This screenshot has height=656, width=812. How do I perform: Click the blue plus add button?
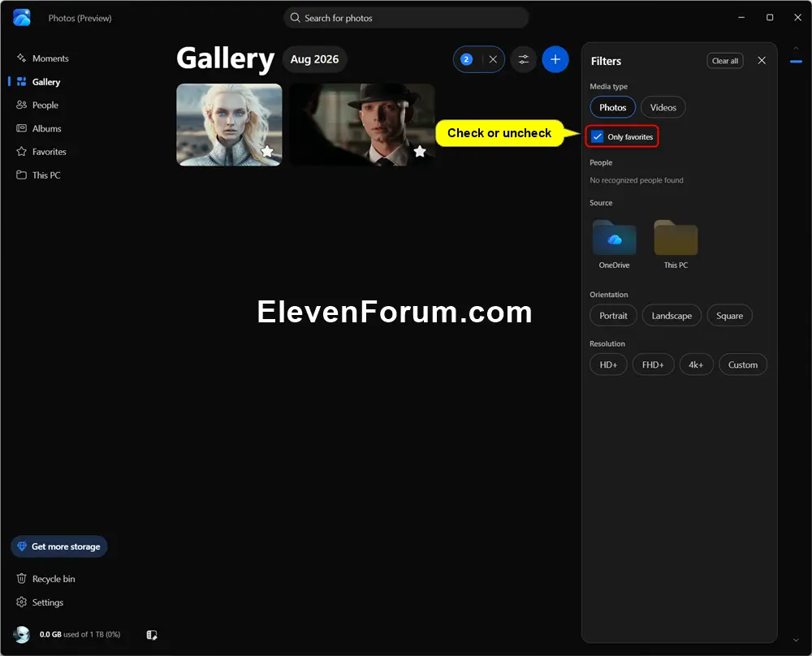(x=555, y=59)
